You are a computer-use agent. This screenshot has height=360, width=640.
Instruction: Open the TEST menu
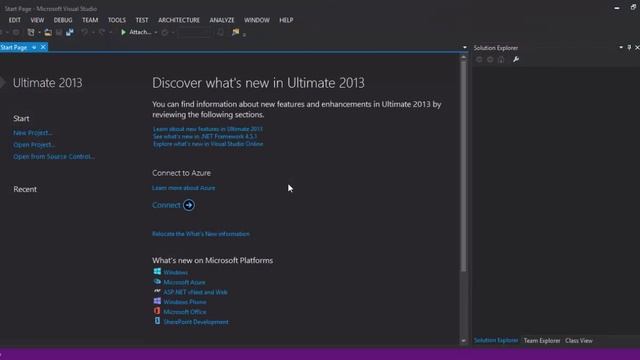coord(142,20)
